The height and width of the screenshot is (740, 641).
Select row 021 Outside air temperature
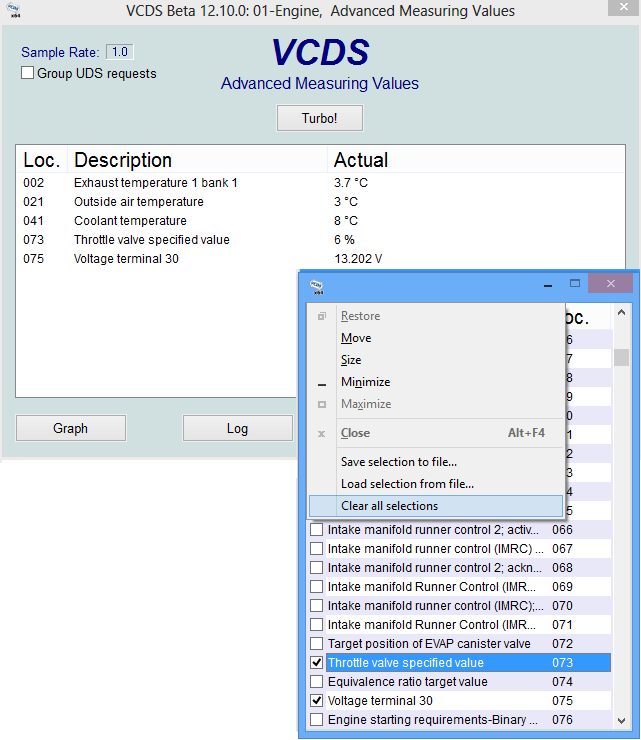click(320, 202)
